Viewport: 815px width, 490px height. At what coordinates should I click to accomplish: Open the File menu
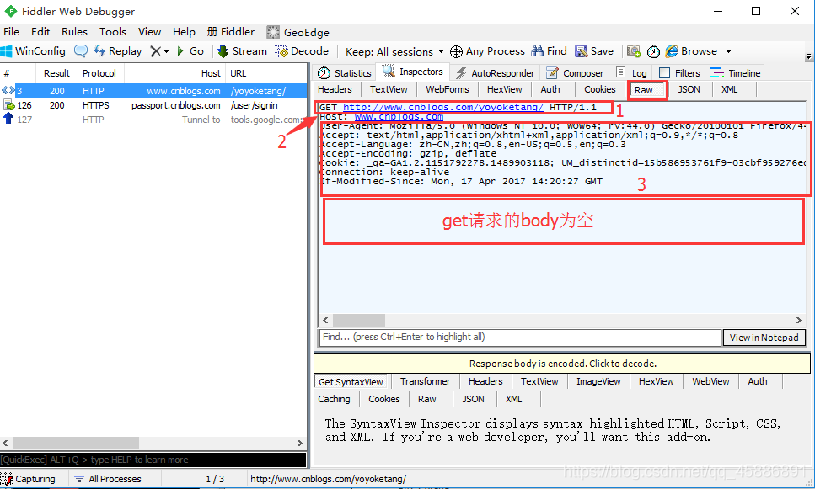click(11, 32)
